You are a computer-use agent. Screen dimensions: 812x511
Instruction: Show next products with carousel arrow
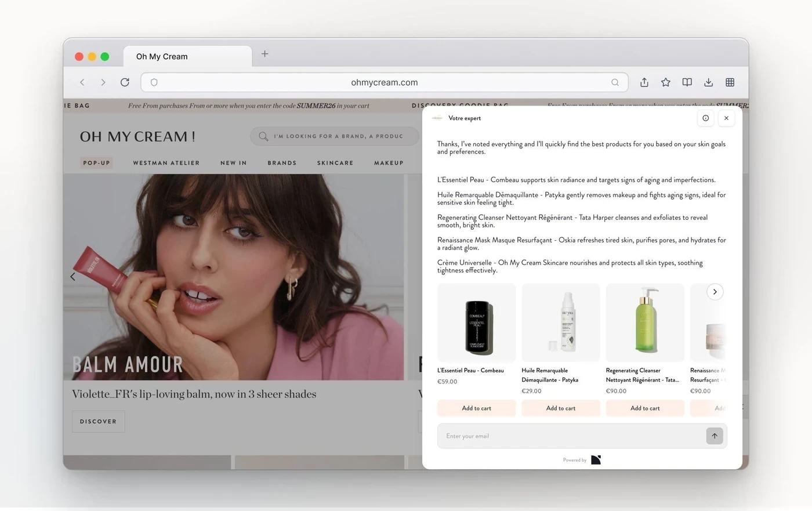pos(715,292)
